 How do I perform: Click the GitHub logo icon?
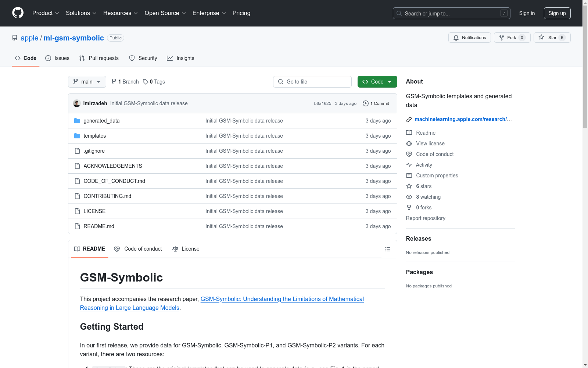click(18, 13)
